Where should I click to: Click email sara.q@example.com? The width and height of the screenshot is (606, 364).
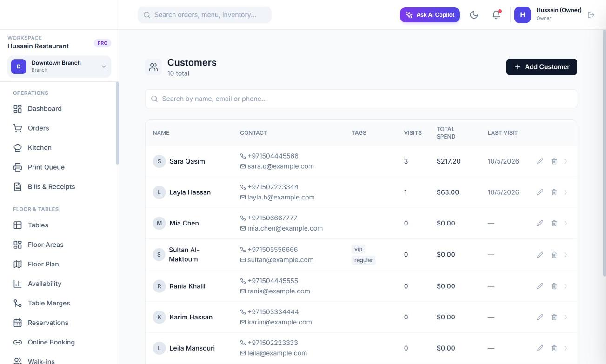click(280, 166)
